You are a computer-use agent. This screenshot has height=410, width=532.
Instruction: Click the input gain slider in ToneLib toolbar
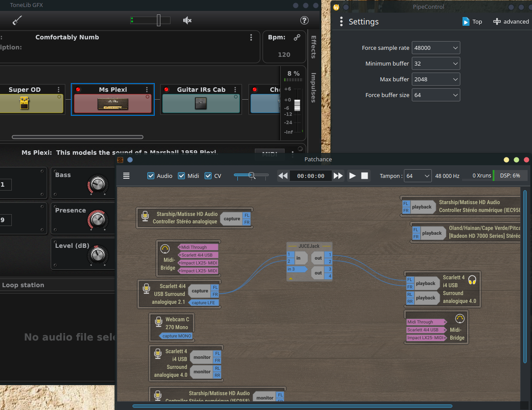click(x=159, y=20)
